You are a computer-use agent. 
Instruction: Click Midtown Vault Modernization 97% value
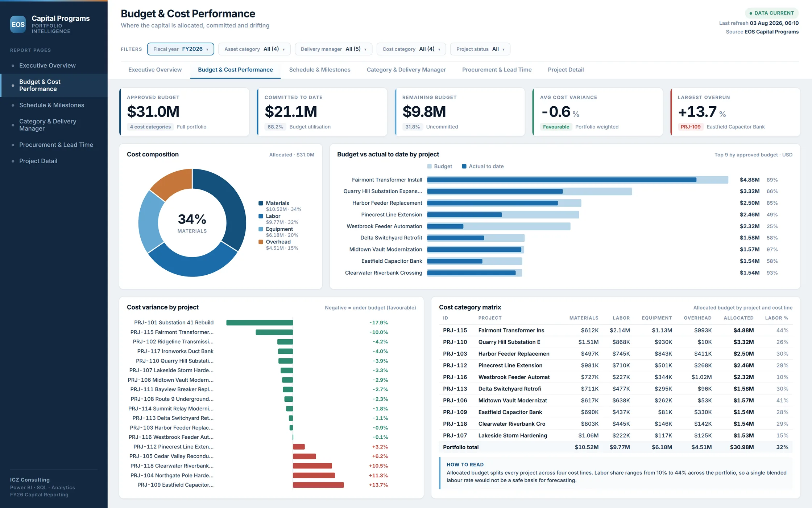click(x=772, y=250)
